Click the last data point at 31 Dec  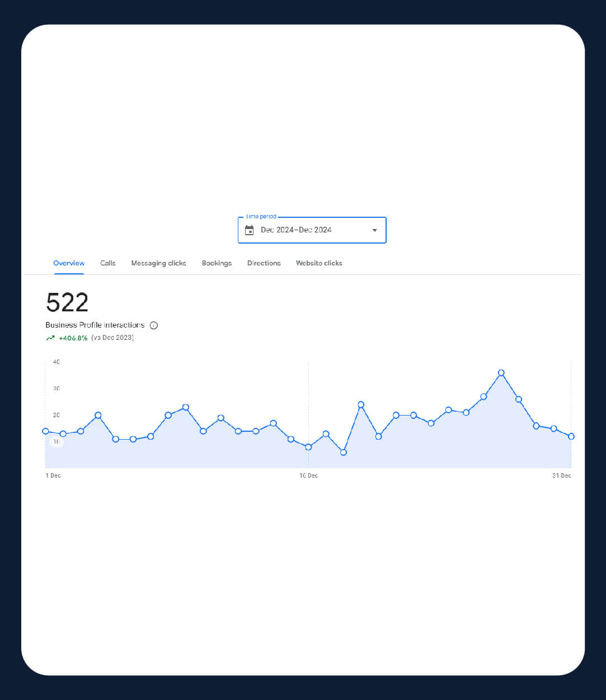[571, 436]
